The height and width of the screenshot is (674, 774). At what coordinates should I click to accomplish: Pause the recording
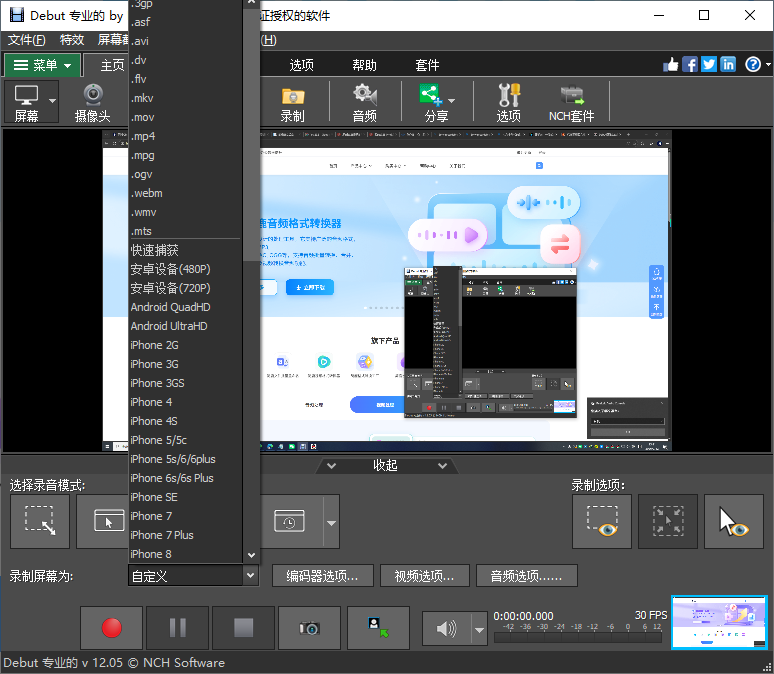[178, 628]
